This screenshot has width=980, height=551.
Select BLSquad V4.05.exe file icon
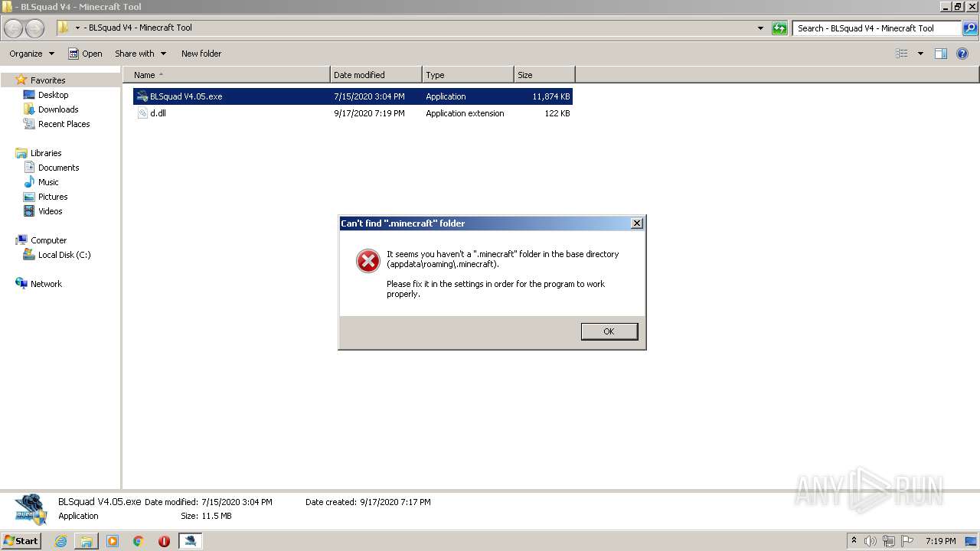click(142, 96)
